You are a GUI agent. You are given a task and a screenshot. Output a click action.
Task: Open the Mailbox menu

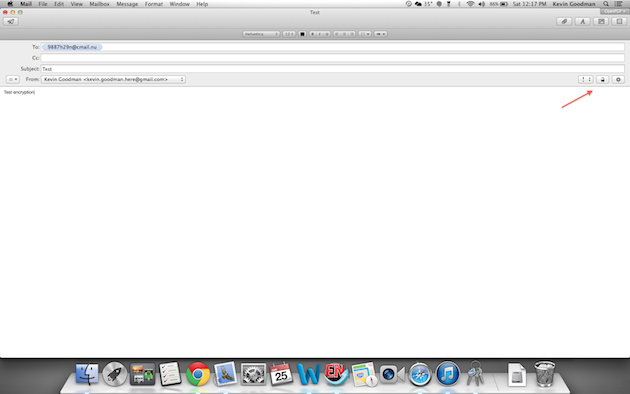click(x=99, y=4)
